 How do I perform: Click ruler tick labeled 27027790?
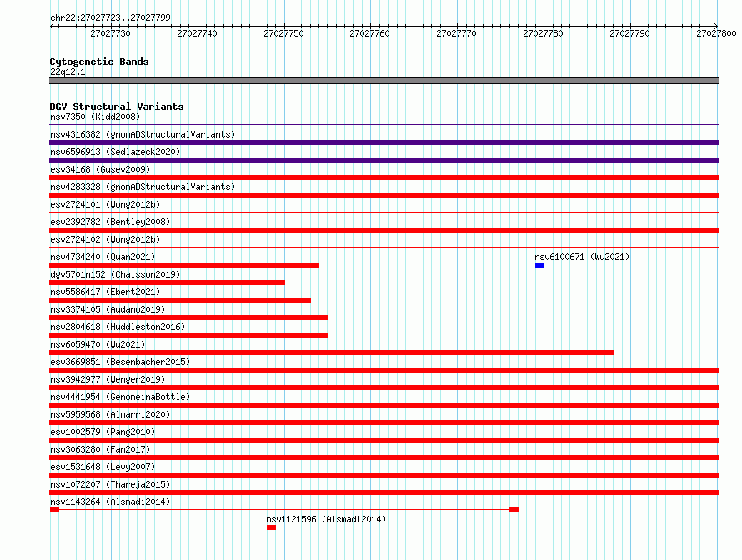[629, 33]
